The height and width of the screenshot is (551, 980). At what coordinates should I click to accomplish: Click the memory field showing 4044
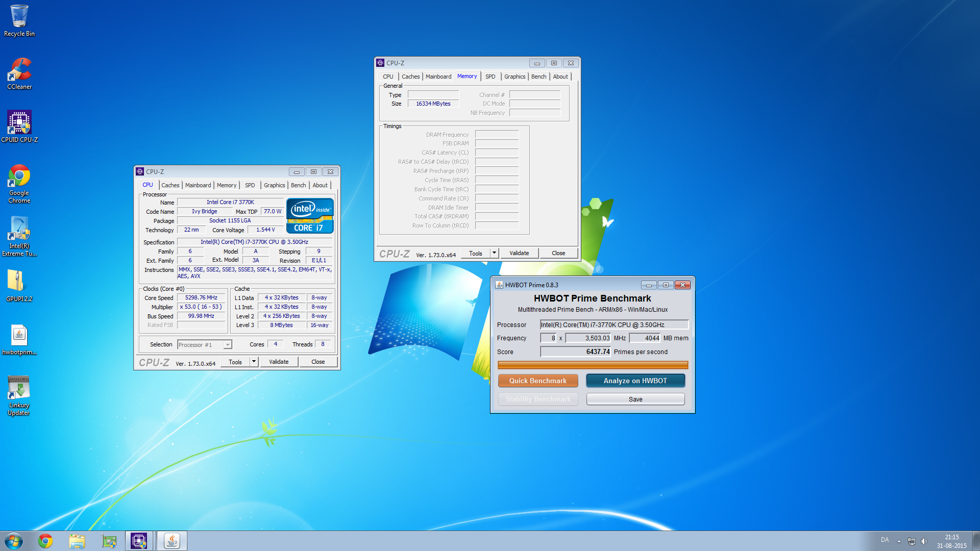click(x=645, y=338)
